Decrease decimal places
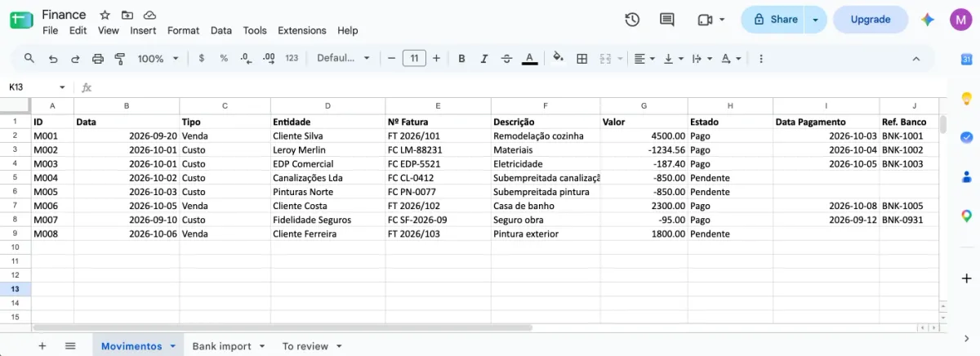The image size is (980, 356). pos(247,59)
